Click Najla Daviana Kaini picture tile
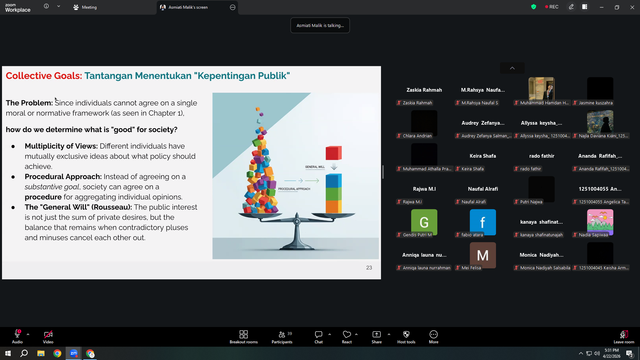640x360 pixels. [600, 122]
